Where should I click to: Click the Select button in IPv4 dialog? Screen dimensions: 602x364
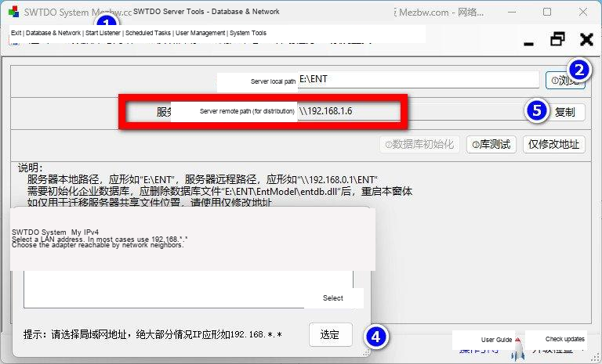(333, 298)
